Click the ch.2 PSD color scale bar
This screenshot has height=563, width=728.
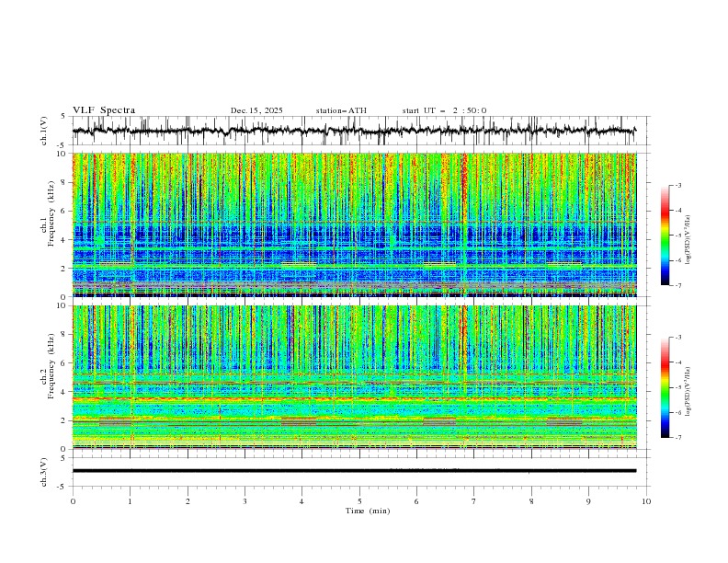pos(665,387)
